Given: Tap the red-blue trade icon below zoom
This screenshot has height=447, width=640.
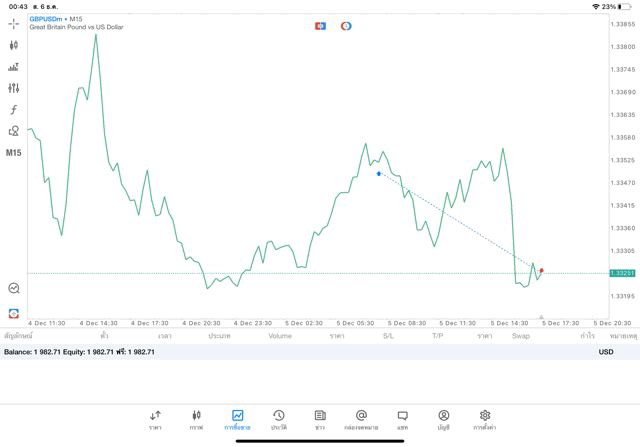Looking at the screenshot, I should click(x=14, y=313).
